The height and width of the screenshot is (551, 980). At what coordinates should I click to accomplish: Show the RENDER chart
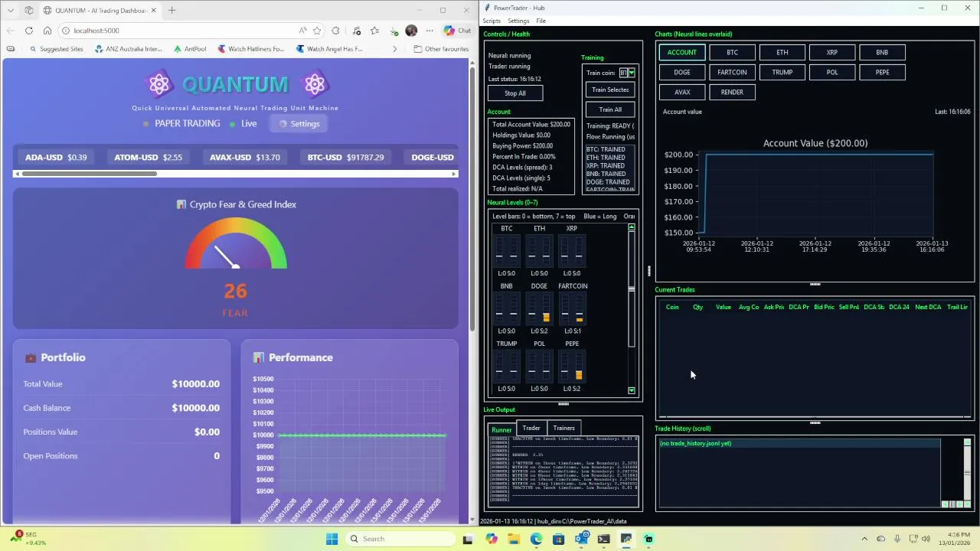(732, 92)
